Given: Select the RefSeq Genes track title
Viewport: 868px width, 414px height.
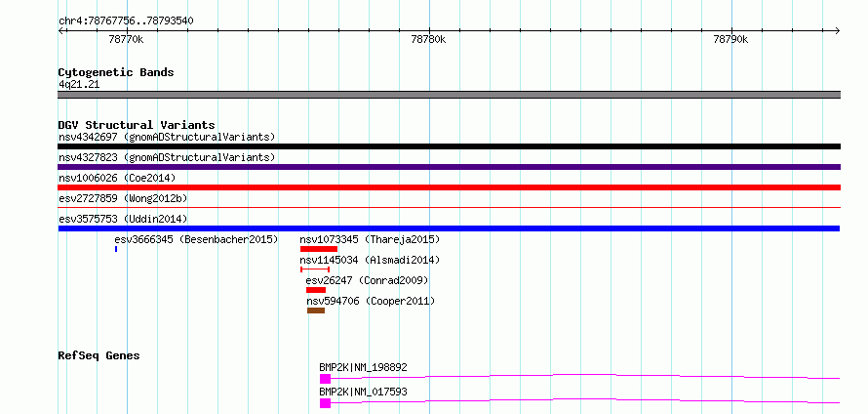Looking at the screenshot, I should 99,355.
